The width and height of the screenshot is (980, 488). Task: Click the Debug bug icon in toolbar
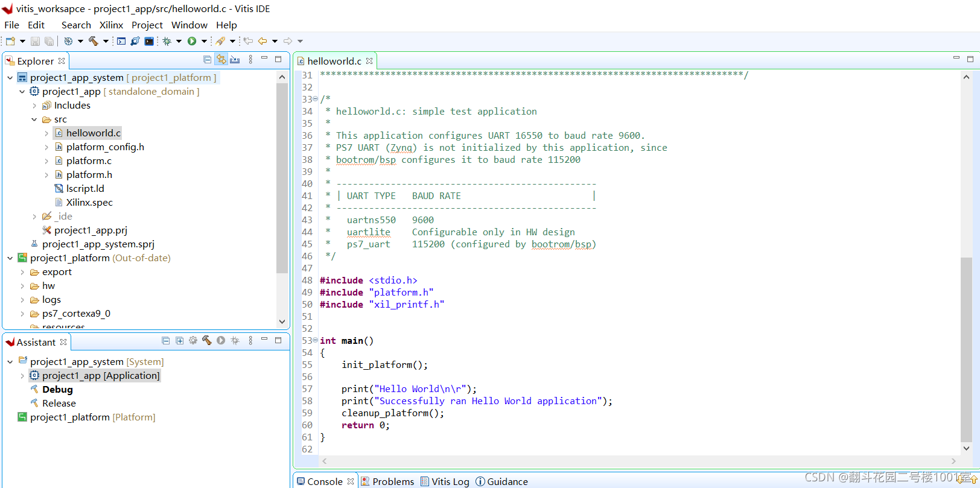pyautogui.click(x=167, y=41)
